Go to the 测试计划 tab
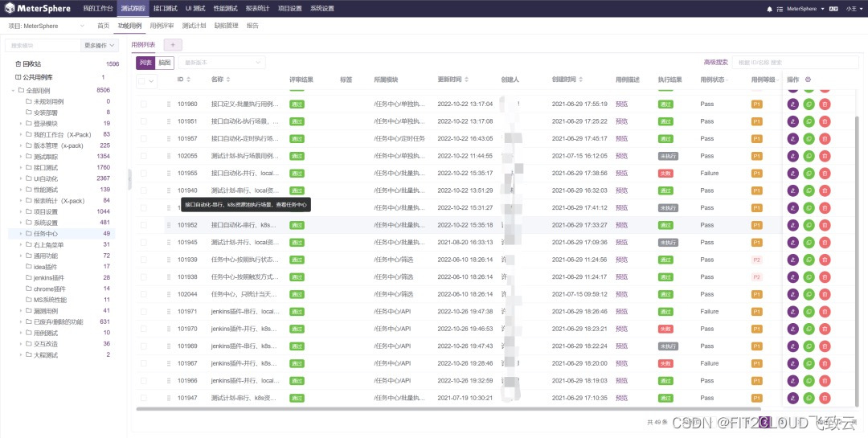This screenshot has width=868, height=438. (194, 26)
